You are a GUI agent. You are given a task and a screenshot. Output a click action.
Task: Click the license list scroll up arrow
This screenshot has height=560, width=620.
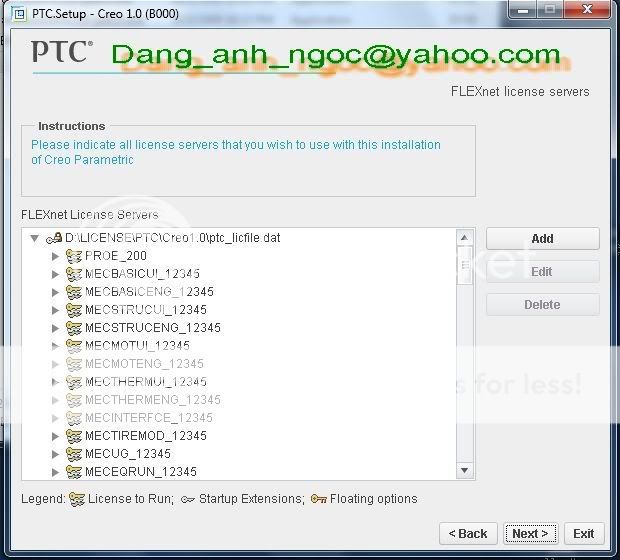465,237
